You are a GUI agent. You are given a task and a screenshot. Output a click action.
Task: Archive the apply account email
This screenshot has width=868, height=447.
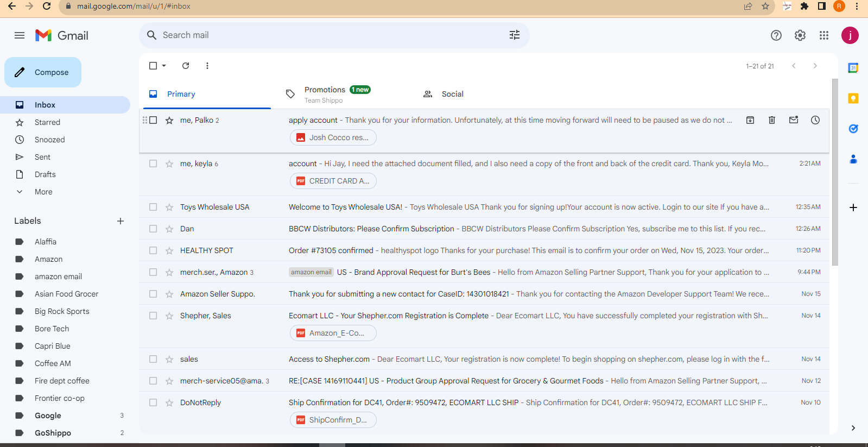(x=750, y=120)
